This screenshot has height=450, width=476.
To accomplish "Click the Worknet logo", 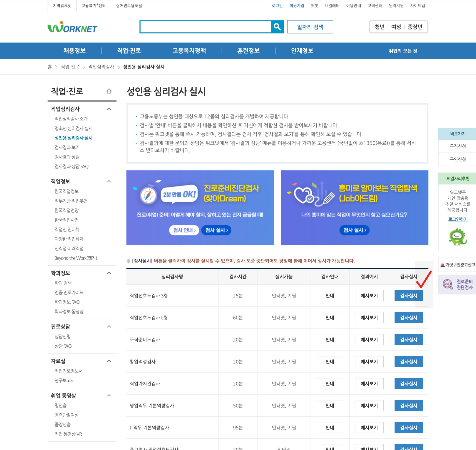I will click(72, 27).
